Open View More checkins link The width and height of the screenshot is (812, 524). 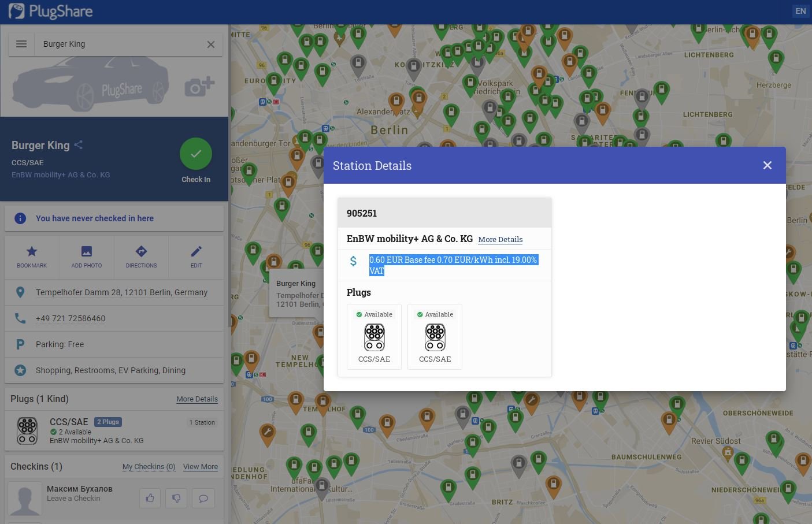(x=201, y=467)
